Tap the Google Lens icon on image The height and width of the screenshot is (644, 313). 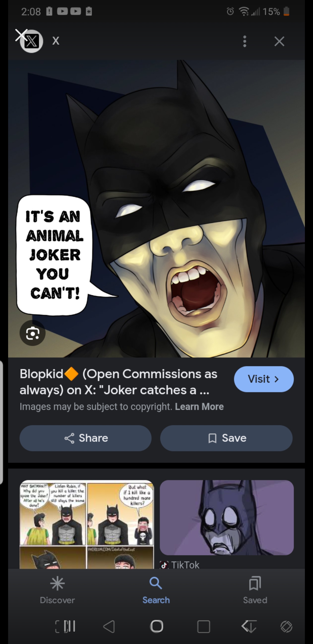(x=32, y=333)
